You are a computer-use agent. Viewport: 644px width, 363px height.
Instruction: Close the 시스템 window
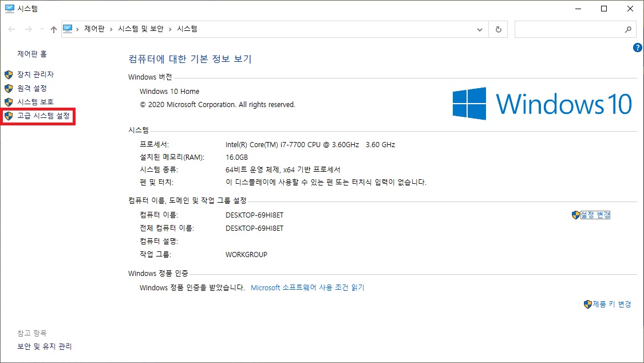[630, 9]
